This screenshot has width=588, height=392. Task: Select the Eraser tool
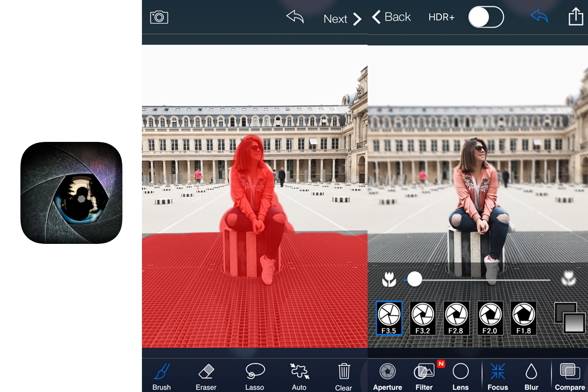coord(206,376)
